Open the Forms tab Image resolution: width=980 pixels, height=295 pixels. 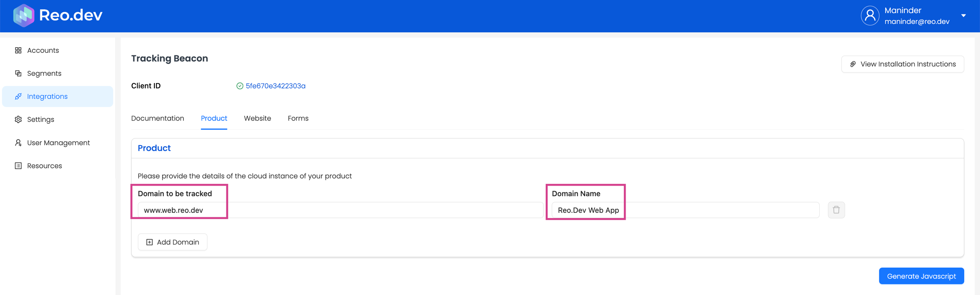(298, 118)
